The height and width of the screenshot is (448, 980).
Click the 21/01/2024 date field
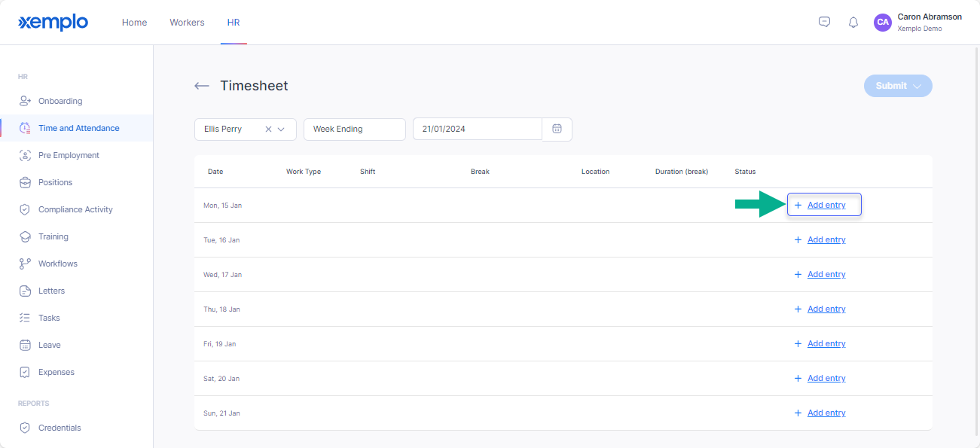click(478, 129)
